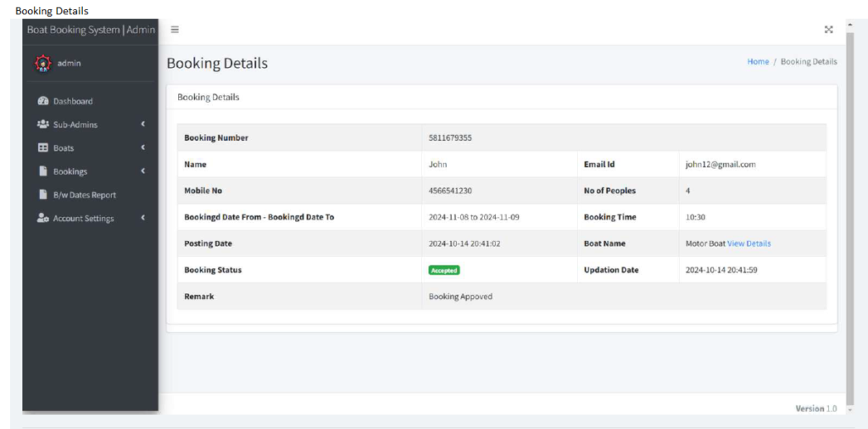
Task: Click the Motor Boat name text
Action: point(705,243)
